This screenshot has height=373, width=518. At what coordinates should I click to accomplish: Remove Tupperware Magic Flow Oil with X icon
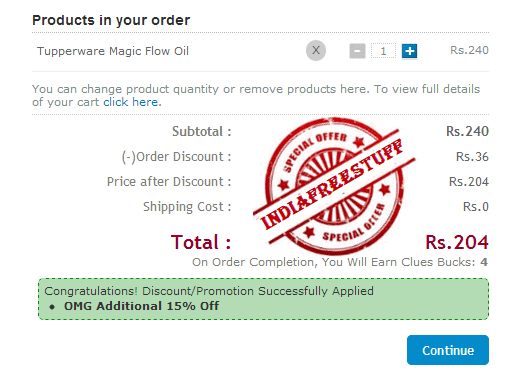[316, 51]
